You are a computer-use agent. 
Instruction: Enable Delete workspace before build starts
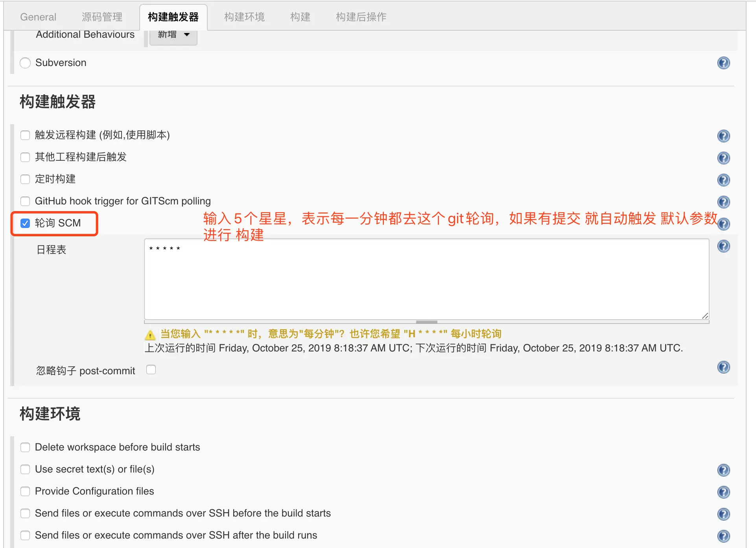(x=25, y=447)
